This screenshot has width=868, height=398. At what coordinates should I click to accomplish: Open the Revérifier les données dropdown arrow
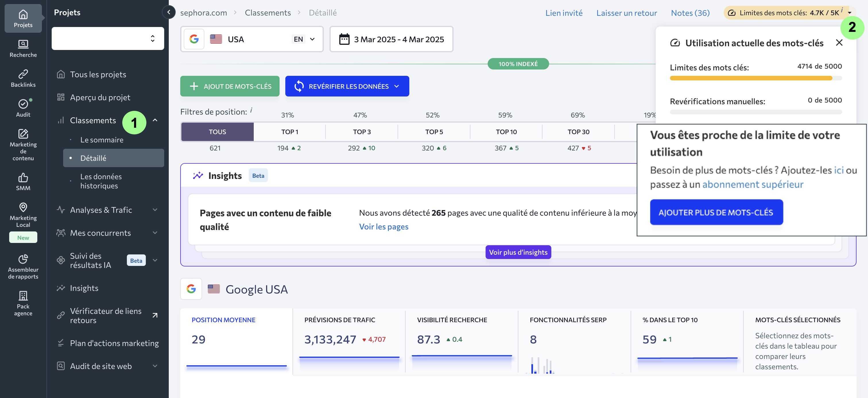[x=397, y=86]
